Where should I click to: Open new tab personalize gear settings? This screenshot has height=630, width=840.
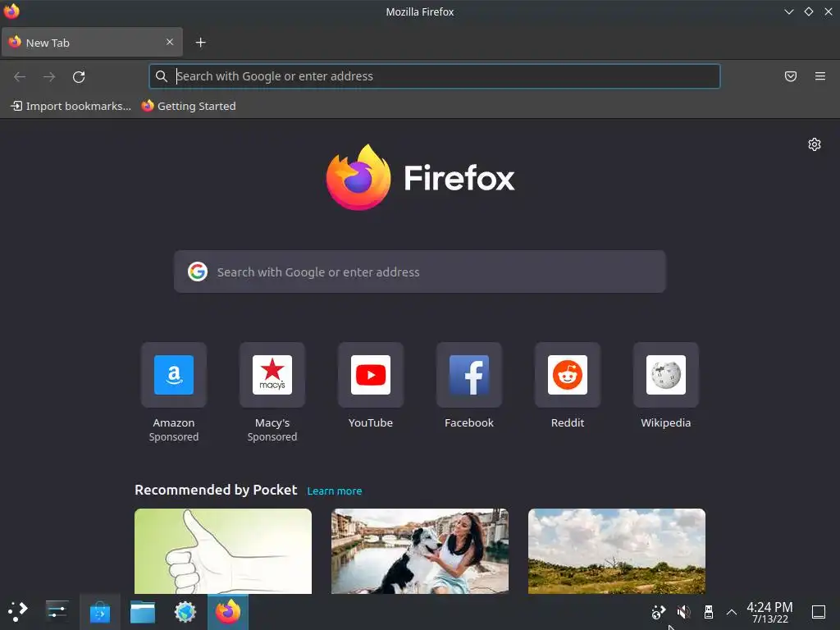[815, 144]
